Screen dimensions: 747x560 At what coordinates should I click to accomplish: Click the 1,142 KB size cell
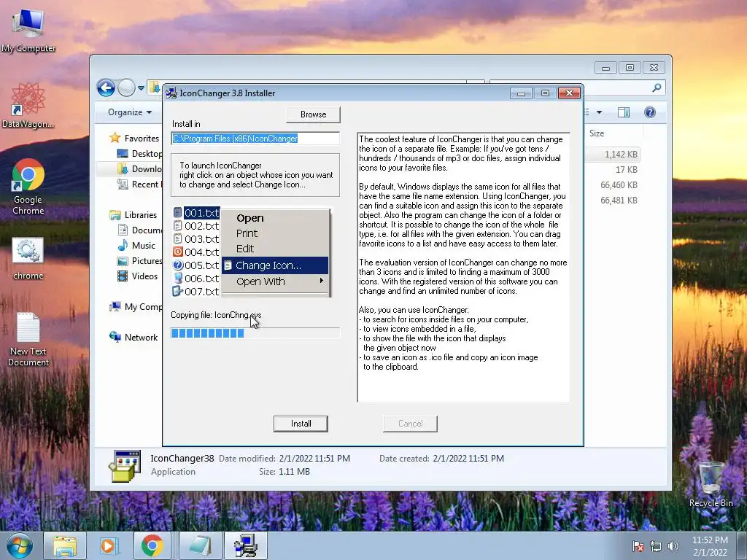pos(621,155)
